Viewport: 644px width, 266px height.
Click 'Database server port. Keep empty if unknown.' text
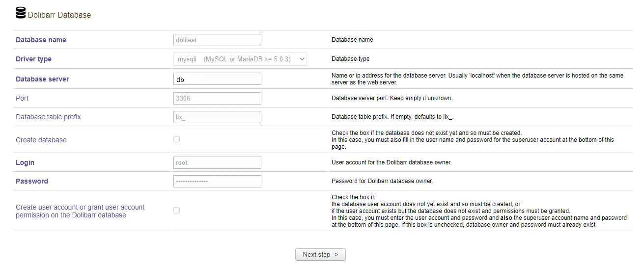click(392, 98)
